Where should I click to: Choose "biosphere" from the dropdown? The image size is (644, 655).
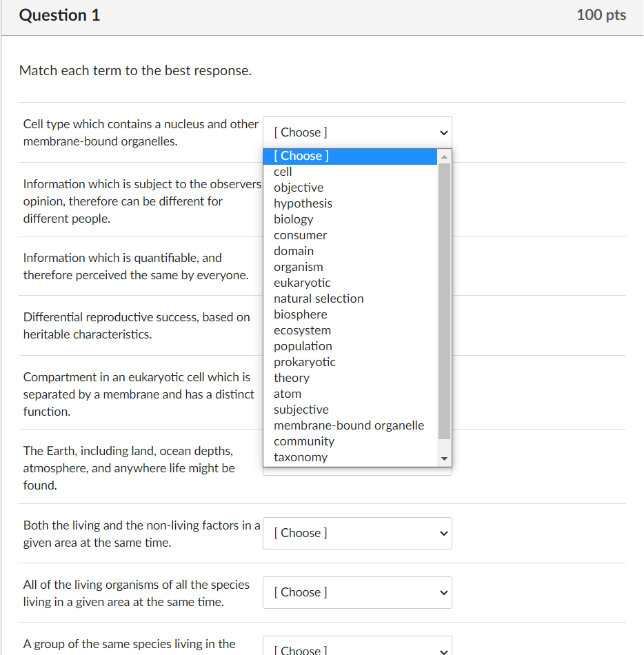tap(300, 314)
